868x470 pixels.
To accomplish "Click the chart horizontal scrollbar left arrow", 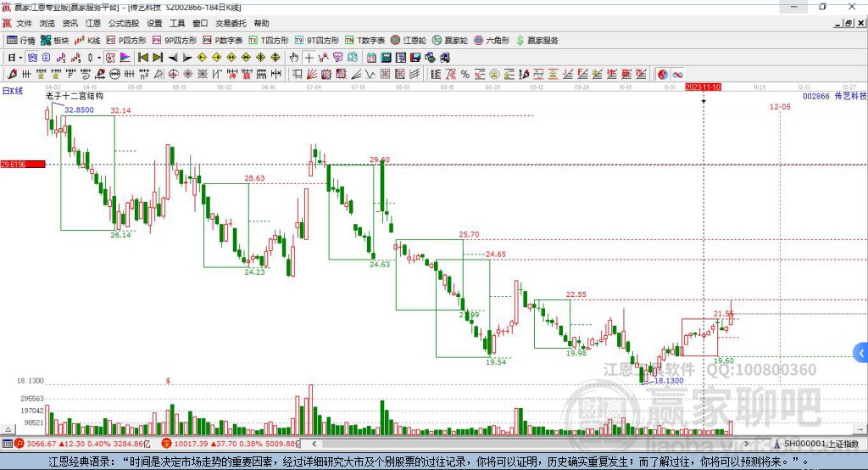I will pos(314,444).
